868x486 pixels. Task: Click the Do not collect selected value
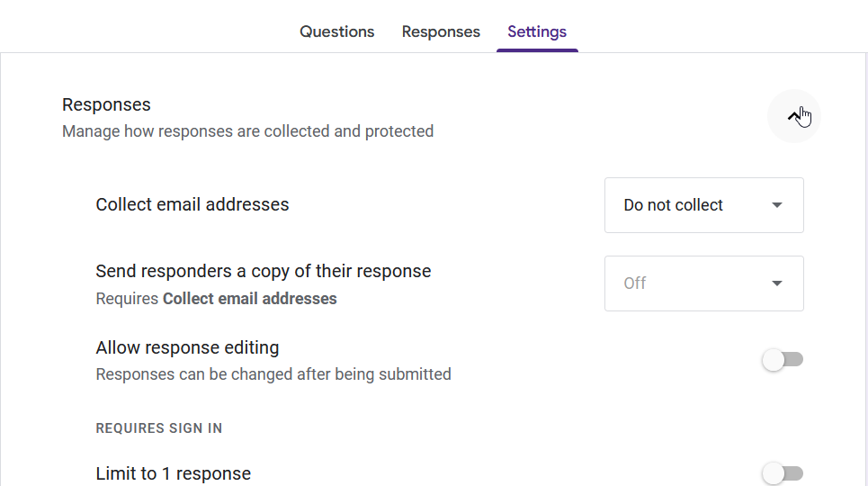(673, 205)
